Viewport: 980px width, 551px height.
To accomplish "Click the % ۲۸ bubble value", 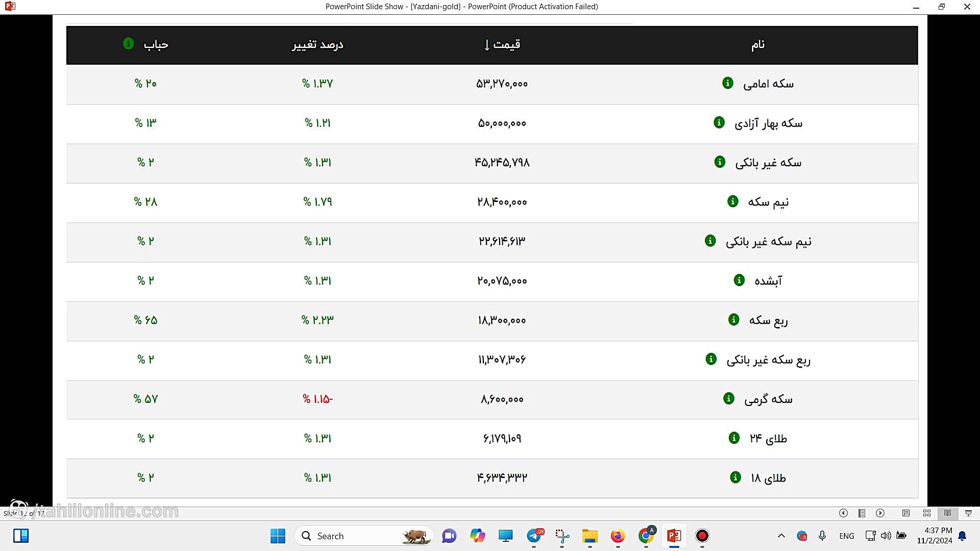I will [145, 202].
